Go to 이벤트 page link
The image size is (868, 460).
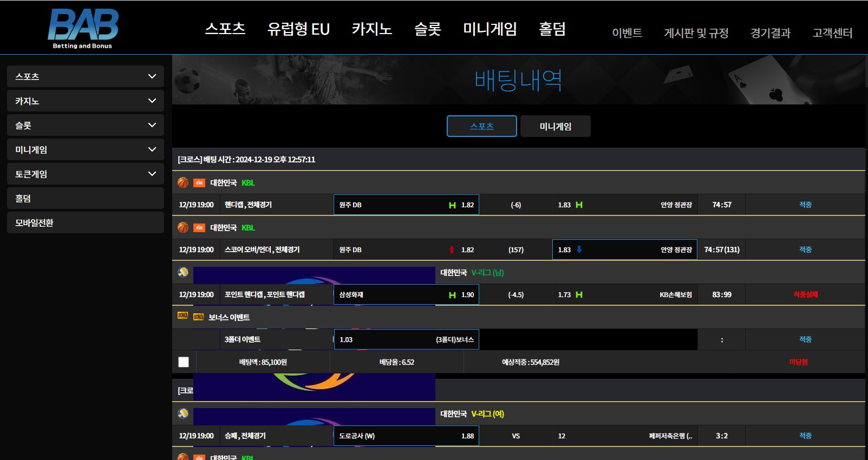pos(627,33)
